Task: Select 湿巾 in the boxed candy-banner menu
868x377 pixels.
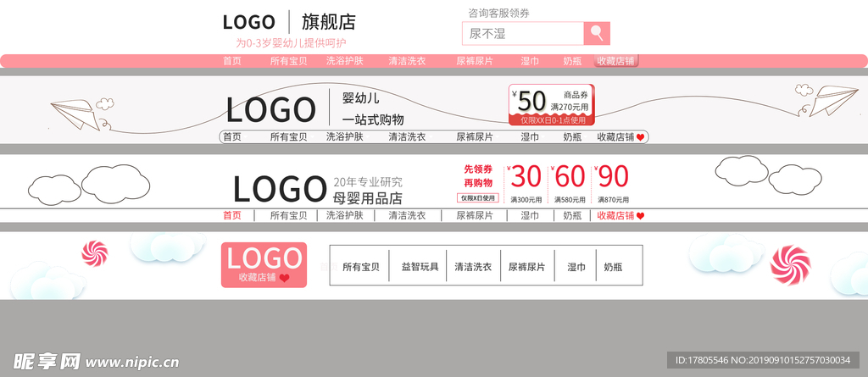Action: (x=576, y=267)
